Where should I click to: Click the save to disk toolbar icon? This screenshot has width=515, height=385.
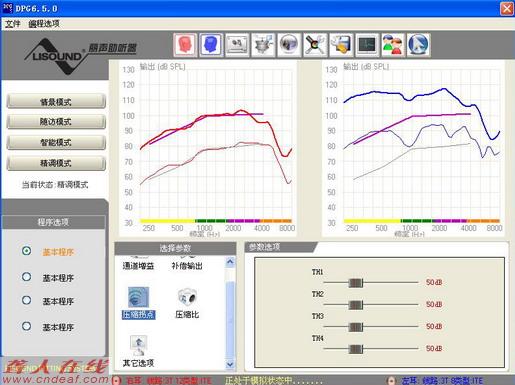pyautogui.click(x=341, y=45)
